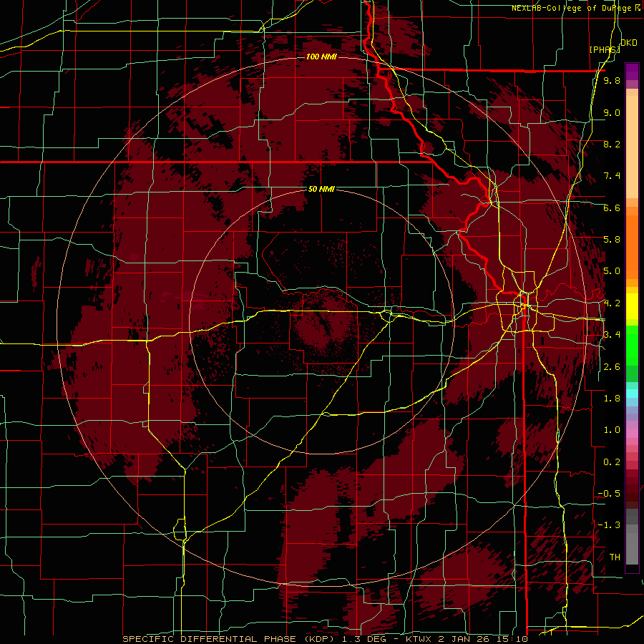The image size is (644, 644).
Task: Click the -0.5 value on the scale
Action: [x=609, y=493]
